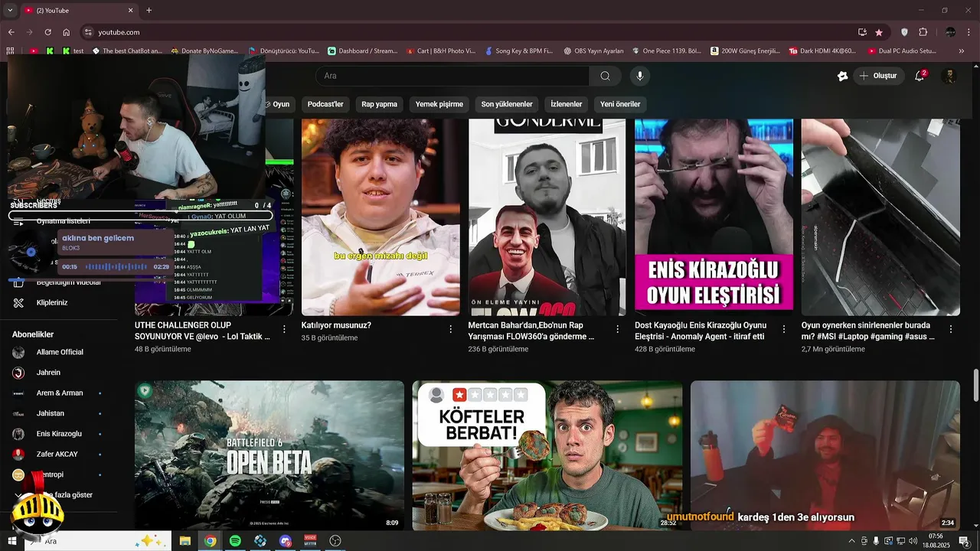Open 'Katılıyor musunuz?' video thumbnail
Viewport: 980px width, 551px height.
[x=381, y=217]
